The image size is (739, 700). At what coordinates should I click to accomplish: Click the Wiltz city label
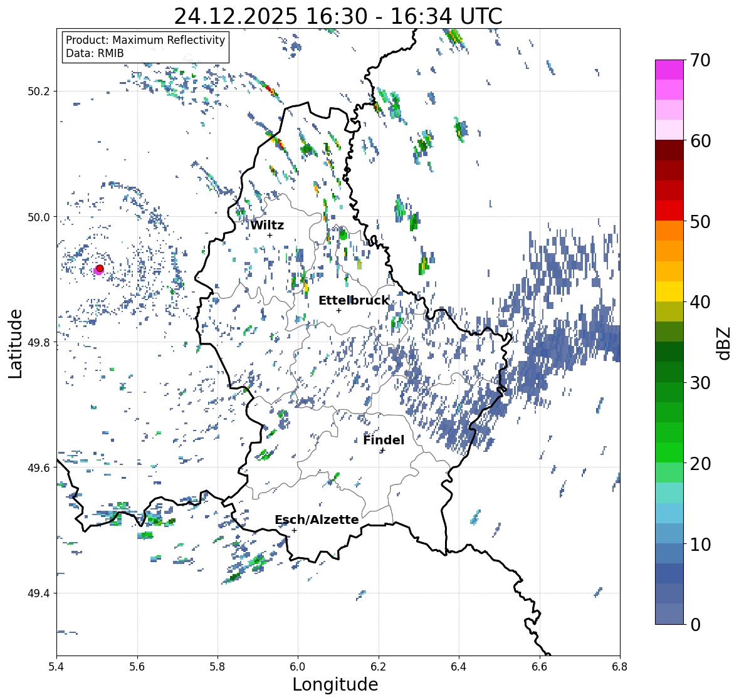(267, 225)
